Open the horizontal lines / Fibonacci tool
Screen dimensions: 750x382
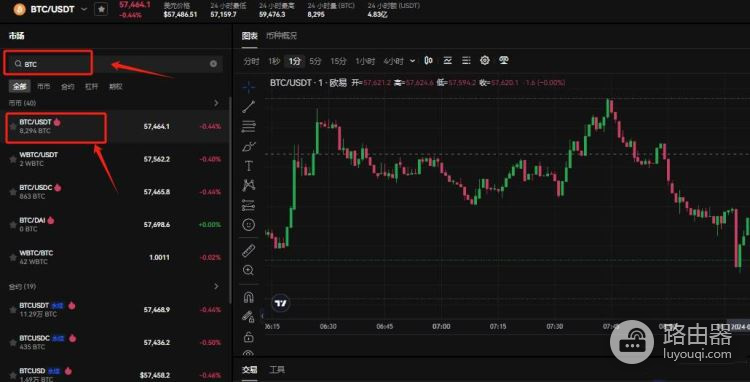[x=249, y=126]
